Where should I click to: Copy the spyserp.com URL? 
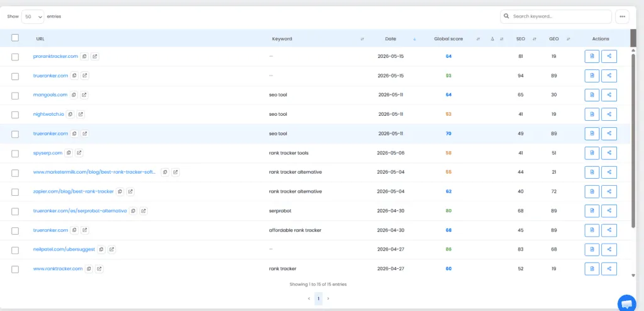click(69, 153)
